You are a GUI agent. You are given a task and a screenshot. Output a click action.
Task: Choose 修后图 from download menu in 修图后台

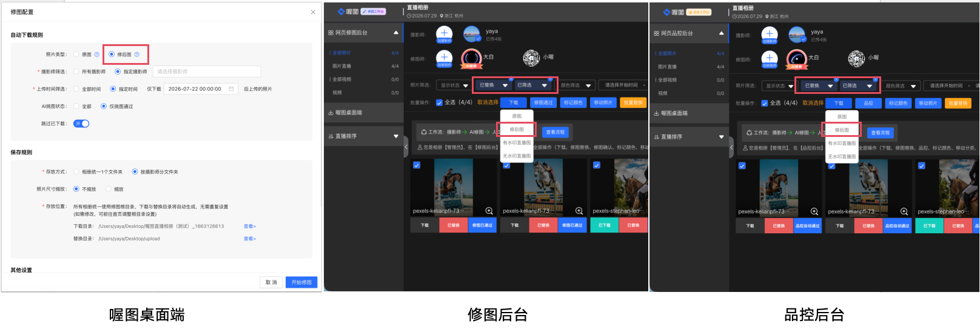pyautogui.click(x=517, y=129)
